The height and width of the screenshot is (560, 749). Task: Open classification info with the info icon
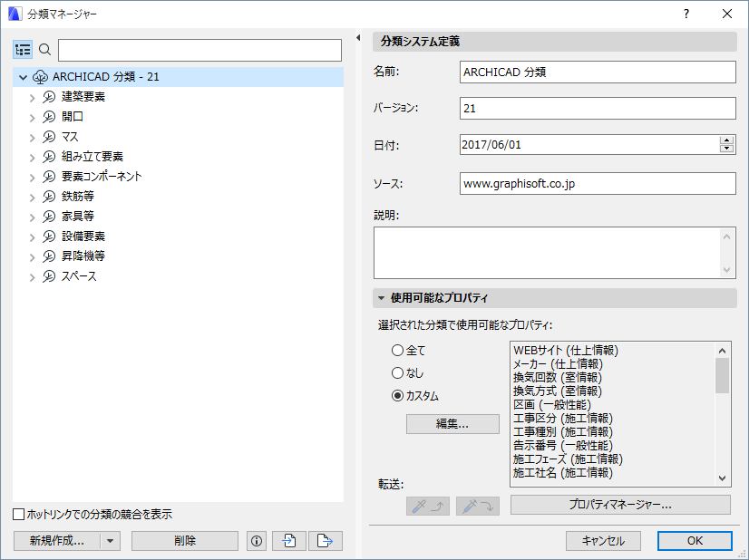pyautogui.click(x=256, y=540)
